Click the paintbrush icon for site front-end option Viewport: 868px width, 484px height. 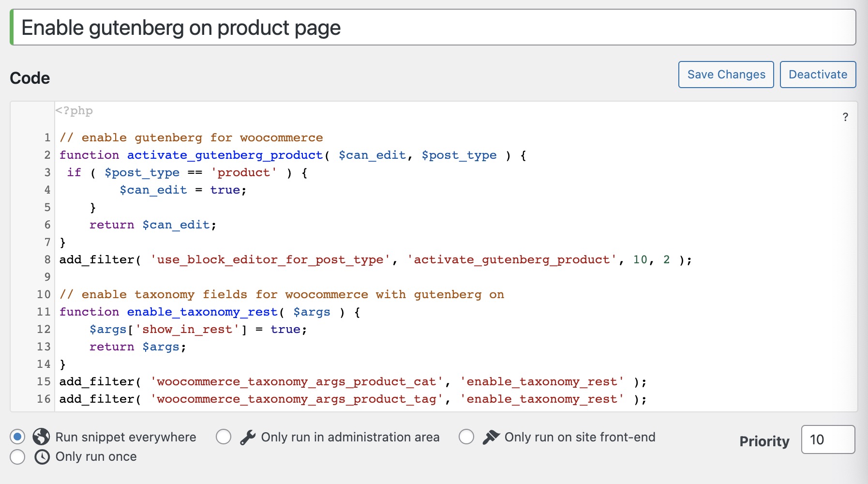click(x=491, y=437)
